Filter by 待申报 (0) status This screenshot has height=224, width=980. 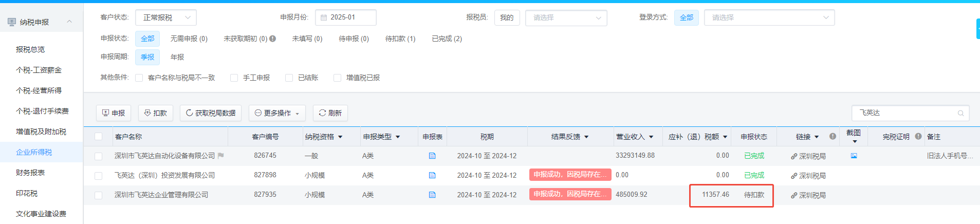354,39
